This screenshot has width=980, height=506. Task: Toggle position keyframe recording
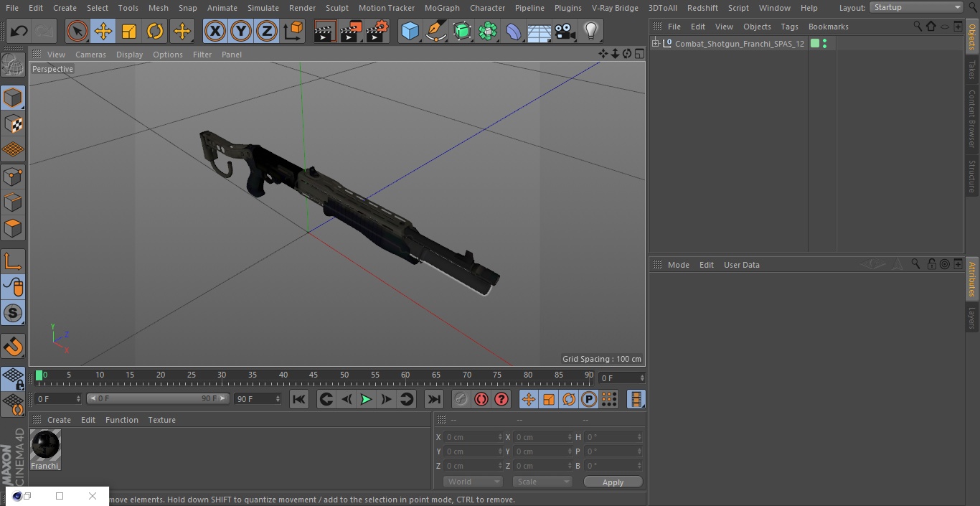pos(529,399)
